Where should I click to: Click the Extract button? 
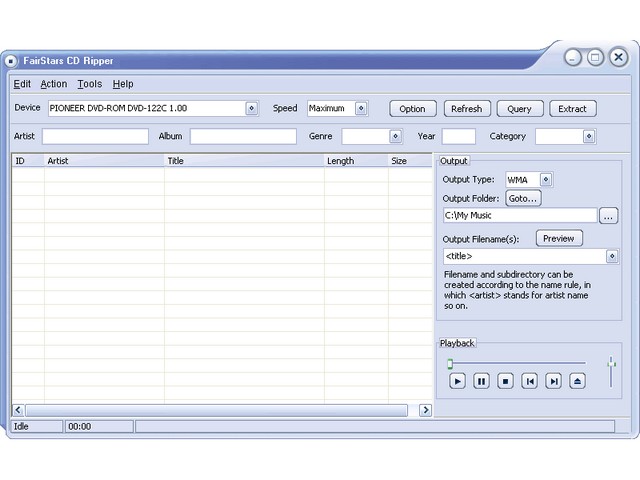[x=573, y=109]
